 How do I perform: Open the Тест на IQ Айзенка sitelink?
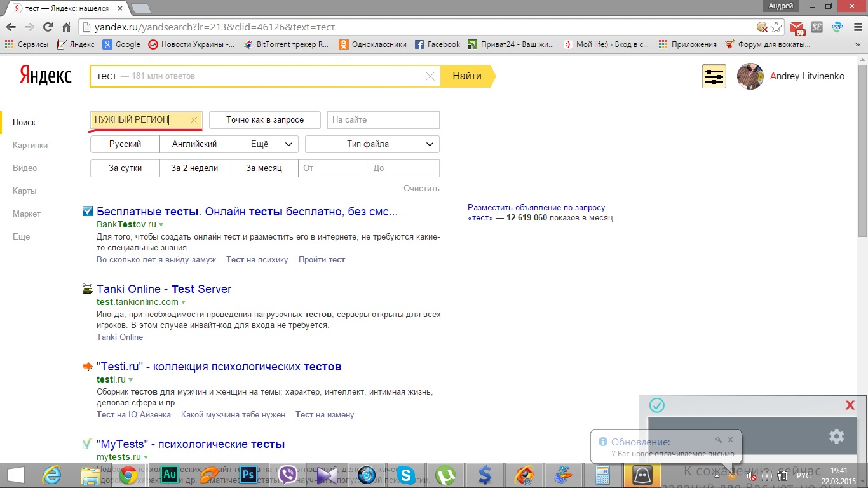[133, 414]
